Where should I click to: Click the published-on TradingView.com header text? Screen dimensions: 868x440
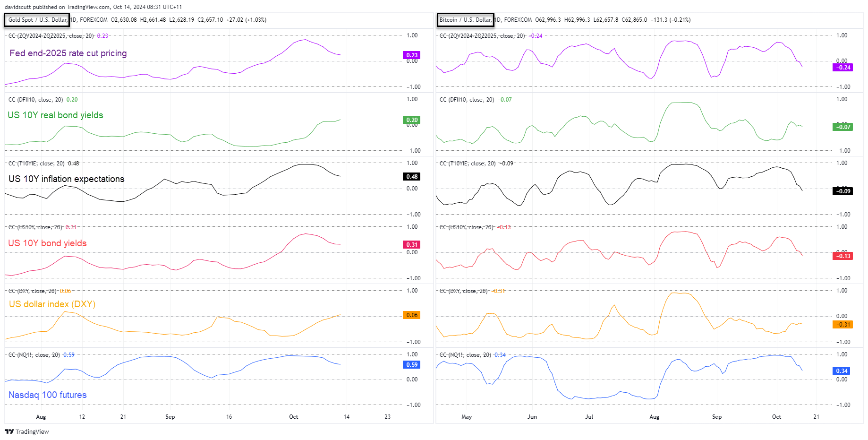coord(93,7)
